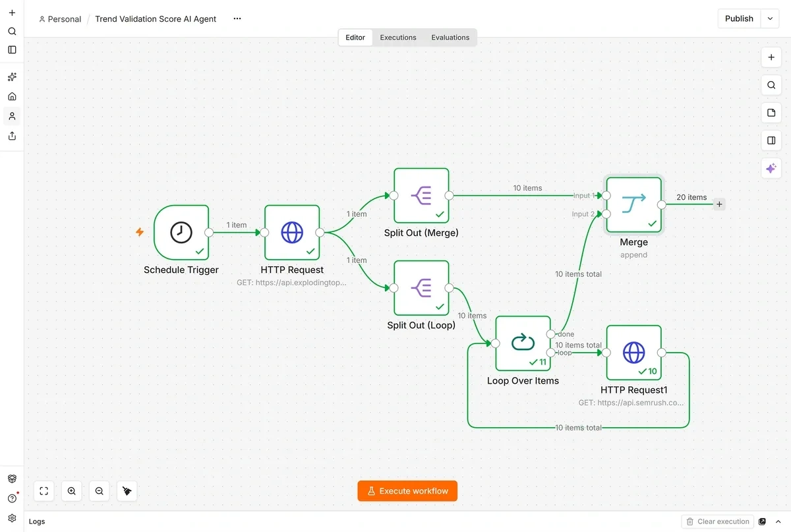Click Clear execution button

(717, 521)
